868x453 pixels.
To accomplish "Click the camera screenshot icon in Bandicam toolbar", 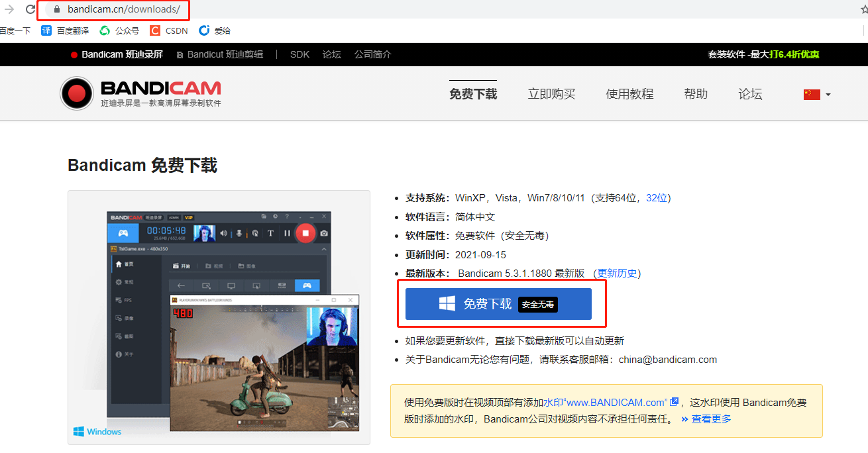I will 323,234.
